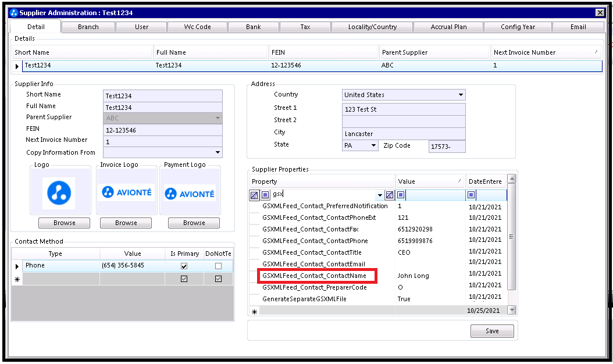Open the Bank tab
Screen dimensions: 613x364
point(254,27)
